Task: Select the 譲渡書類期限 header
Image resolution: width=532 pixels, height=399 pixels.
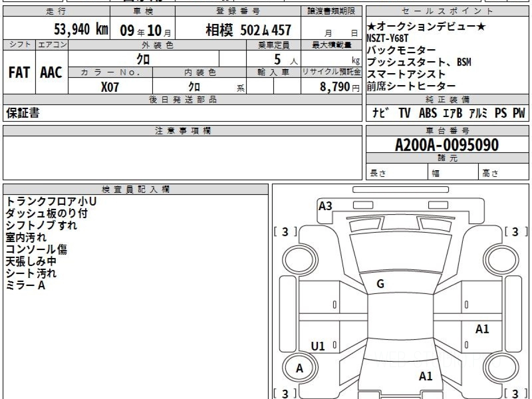Action: (x=331, y=12)
